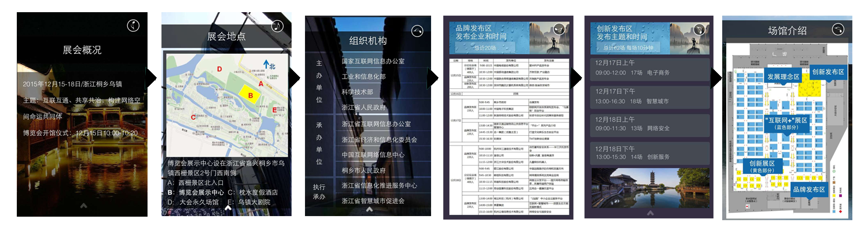Tap 品牌发布区 callout on venue map

coord(808,190)
